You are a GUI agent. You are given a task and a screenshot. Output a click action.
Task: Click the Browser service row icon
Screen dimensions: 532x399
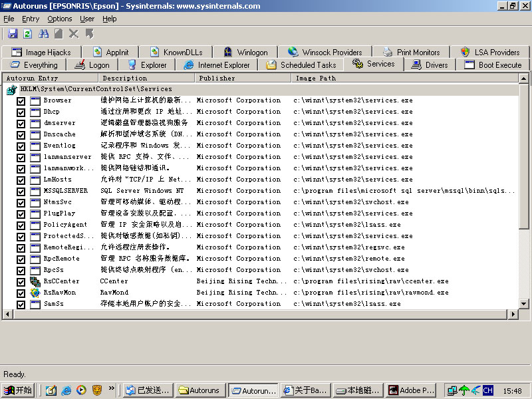35,101
